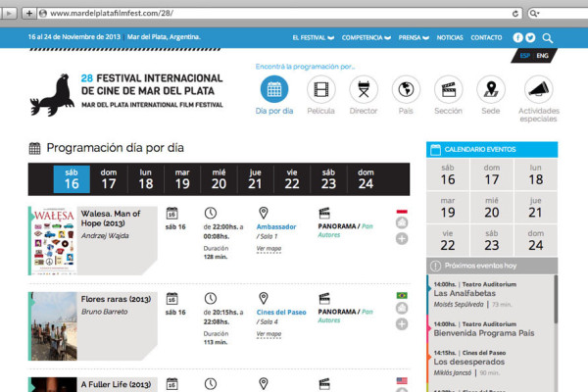Click lun 18 in Calendario Eventos

point(536,175)
